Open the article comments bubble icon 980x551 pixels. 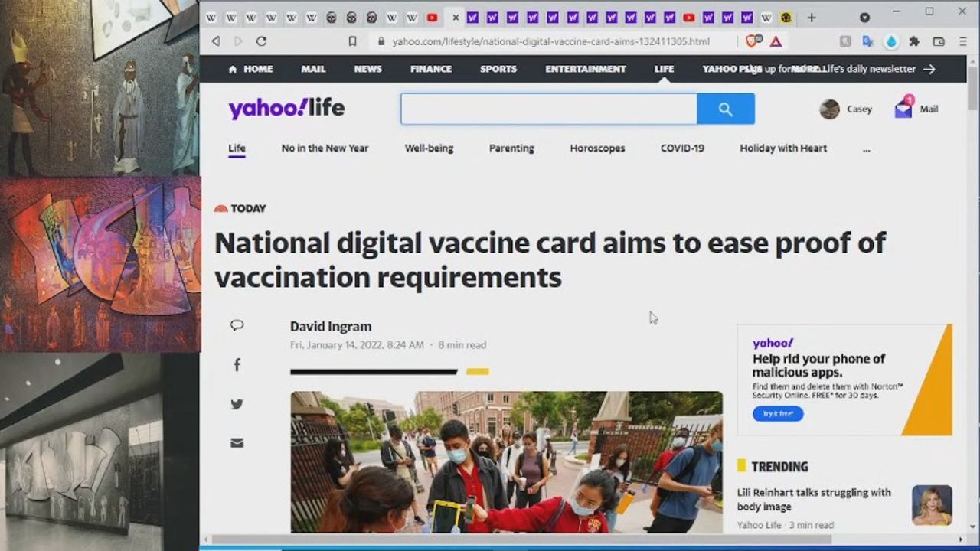click(x=237, y=325)
